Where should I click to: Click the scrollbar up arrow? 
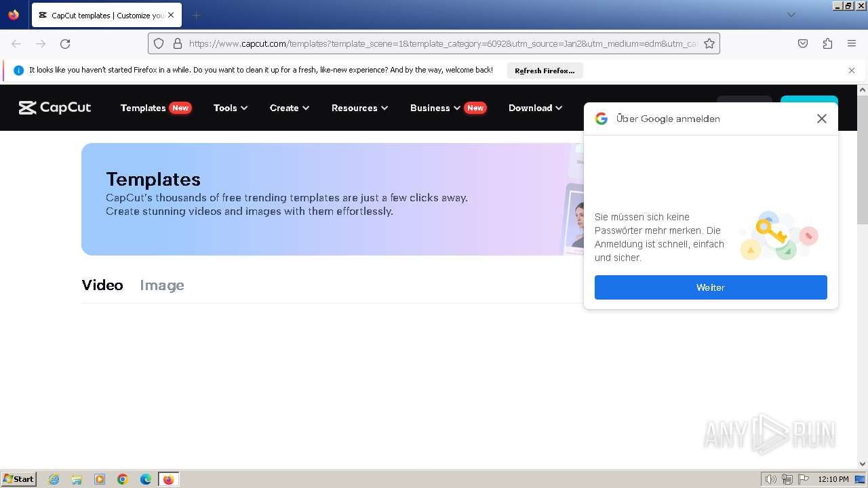click(x=863, y=89)
